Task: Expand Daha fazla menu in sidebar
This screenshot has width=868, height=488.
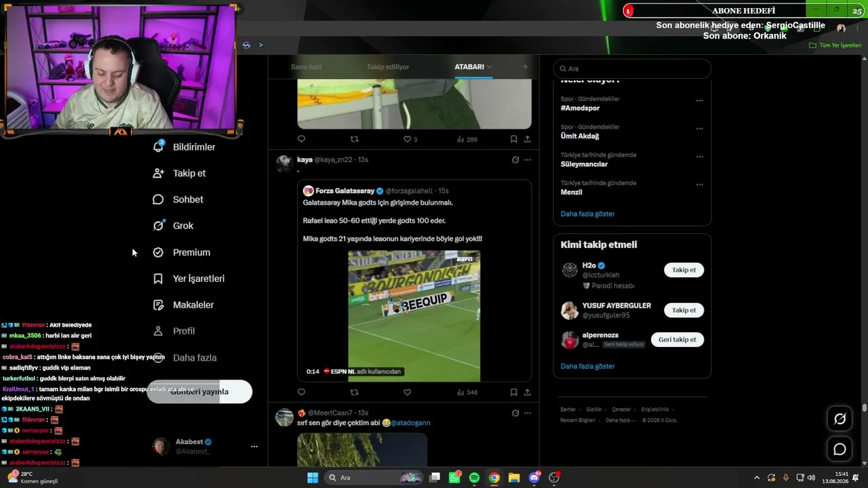Action: [x=185, y=357]
